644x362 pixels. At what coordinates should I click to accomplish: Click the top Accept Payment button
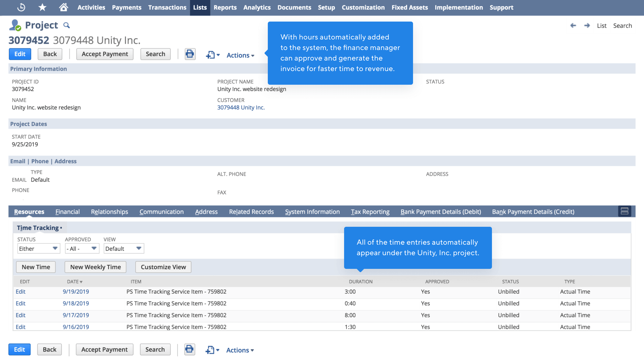[105, 54]
